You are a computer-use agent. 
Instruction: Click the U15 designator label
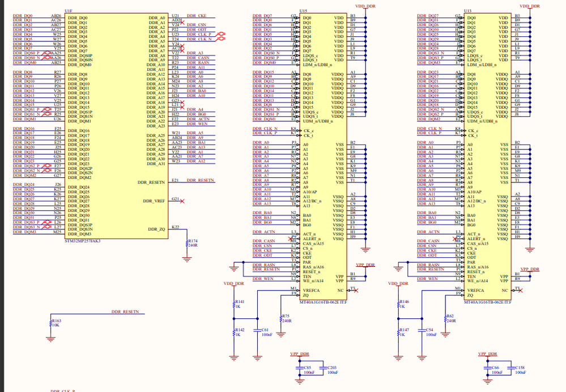pos(304,11)
